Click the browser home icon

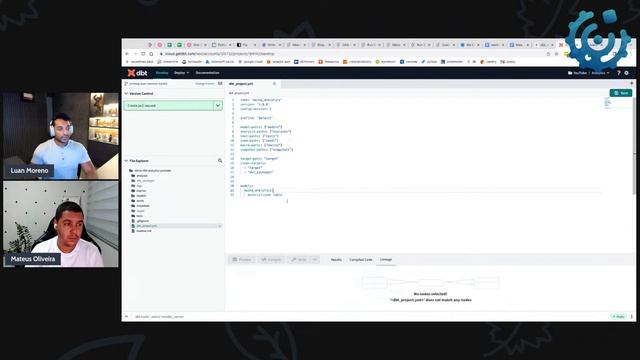(151, 54)
